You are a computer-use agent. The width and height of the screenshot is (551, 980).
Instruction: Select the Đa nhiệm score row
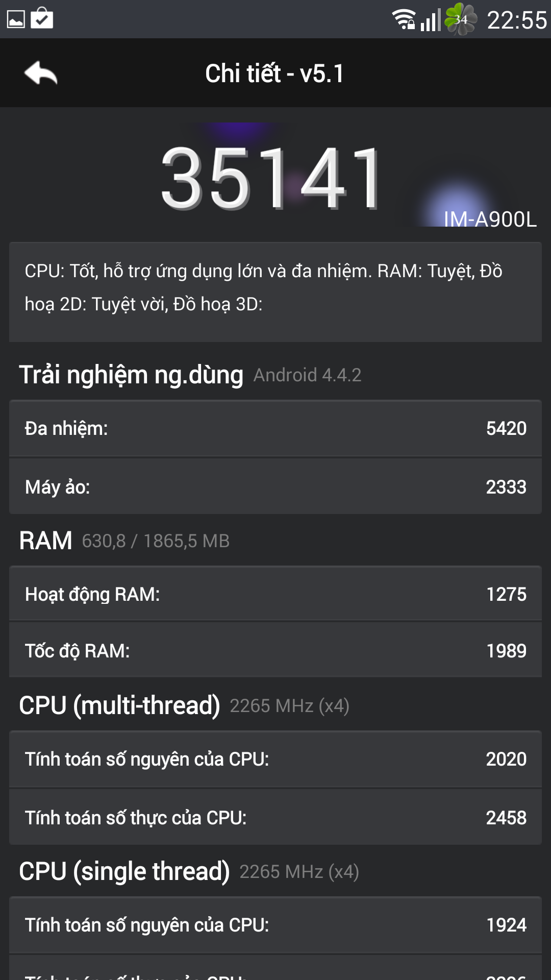(x=275, y=428)
